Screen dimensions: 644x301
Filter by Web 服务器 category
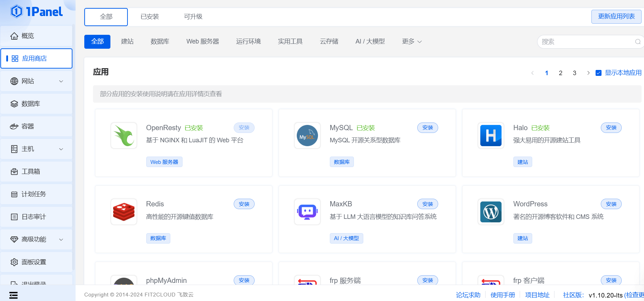click(203, 41)
